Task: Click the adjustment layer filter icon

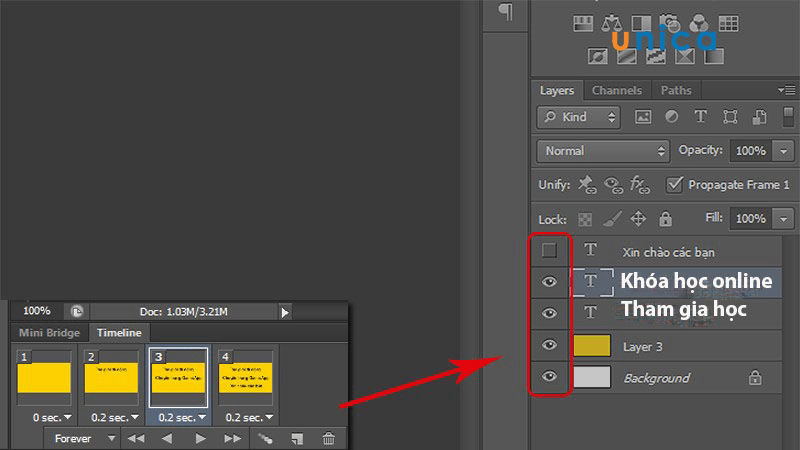Action: click(671, 117)
